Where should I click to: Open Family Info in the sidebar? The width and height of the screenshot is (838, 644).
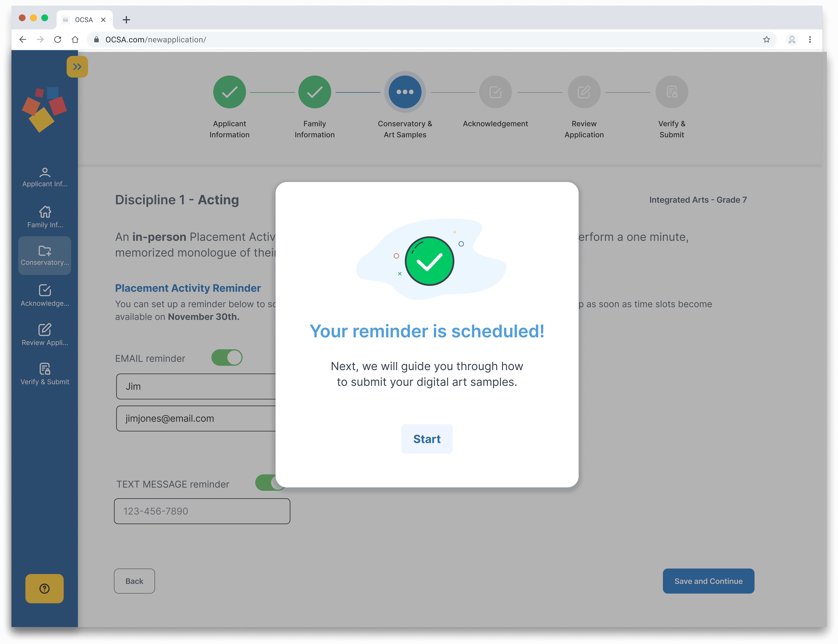pyautogui.click(x=45, y=217)
